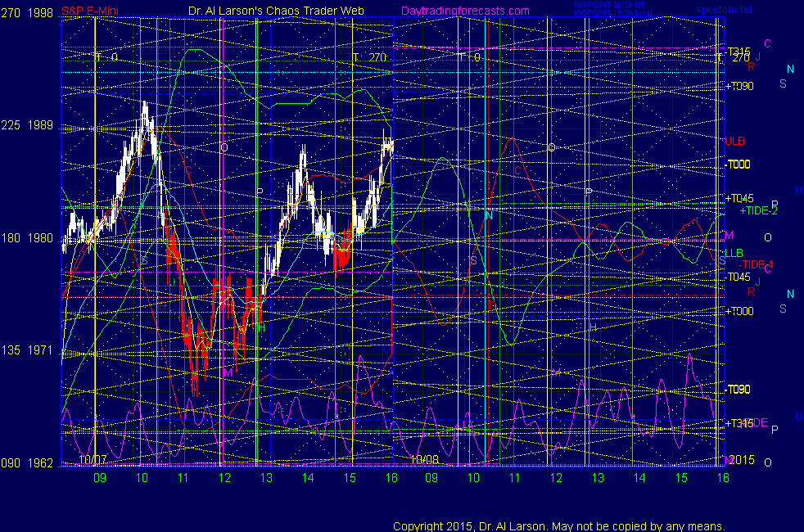This screenshot has width=804, height=532.
Task: Select the "270 1998" price axis label
Action: click(x=27, y=13)
